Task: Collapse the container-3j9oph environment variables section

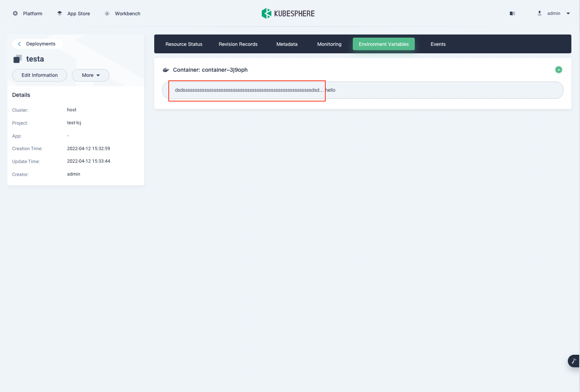Action: [x=559, y=70]
